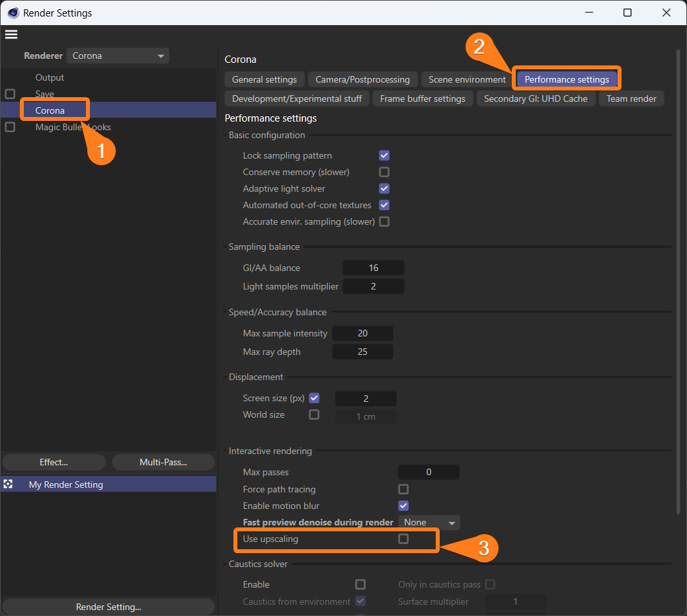Viewport: 687px width, 616px height.
Task: Click the Cinema 4D app icon in title bar
Action: point(13,13)
